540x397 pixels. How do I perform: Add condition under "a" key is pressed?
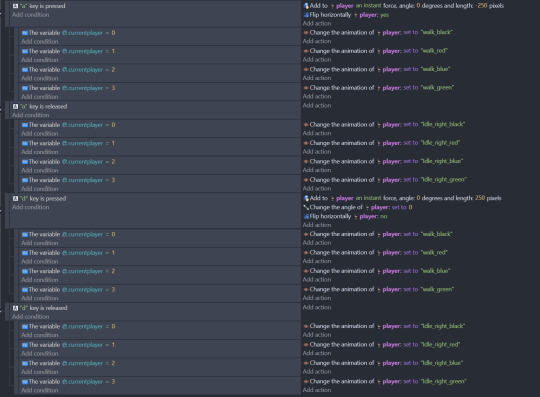tap(30, 15)
